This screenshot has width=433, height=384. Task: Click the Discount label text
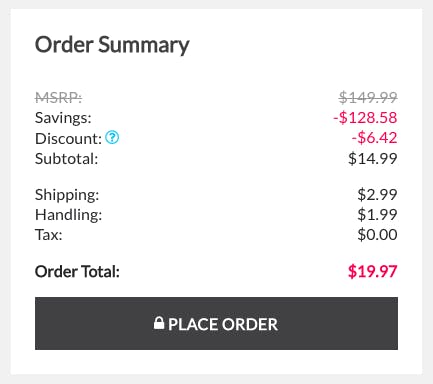tap(68, 138)
